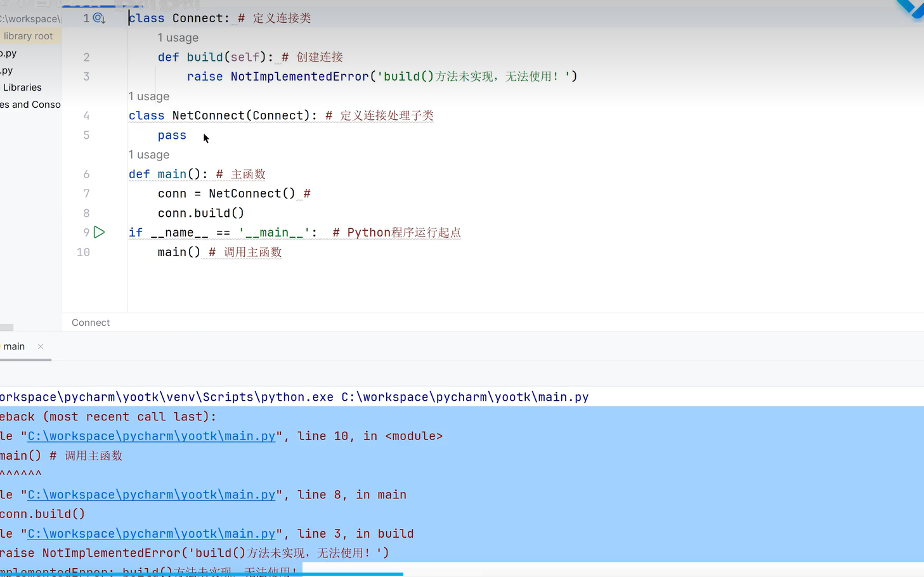Image resolution: width=924 pixels, height=577 pixels.
Task: Select the main run tab
Action: pos(14,346)
